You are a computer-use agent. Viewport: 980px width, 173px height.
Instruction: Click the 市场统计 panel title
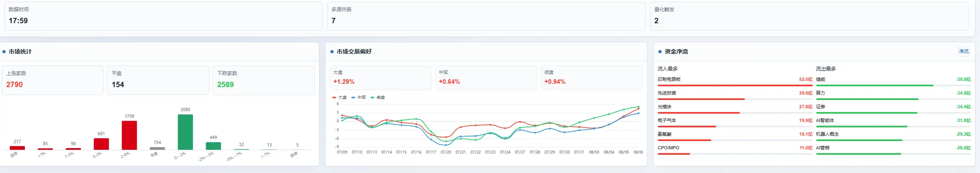[x=20, y=51]
